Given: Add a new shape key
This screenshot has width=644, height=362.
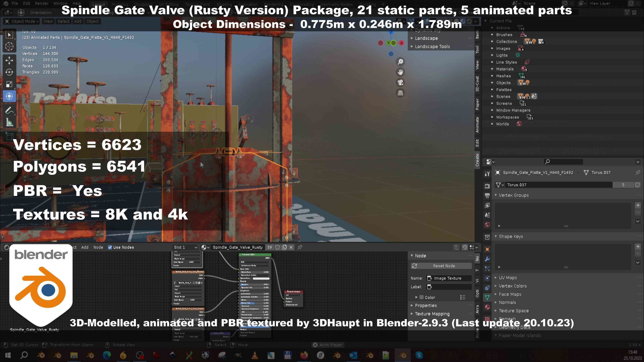Looking at the screenshot, I should [x=638, y=247].
